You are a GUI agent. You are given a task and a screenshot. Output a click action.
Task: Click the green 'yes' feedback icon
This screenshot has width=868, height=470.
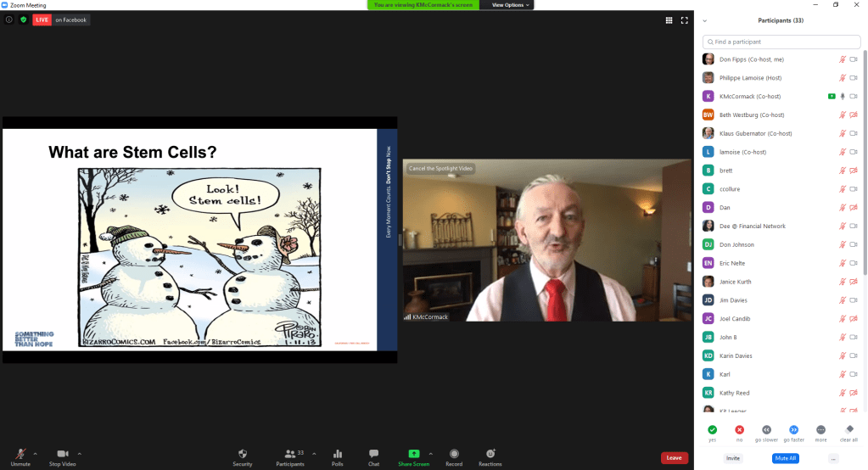click(x=712, y=430)
